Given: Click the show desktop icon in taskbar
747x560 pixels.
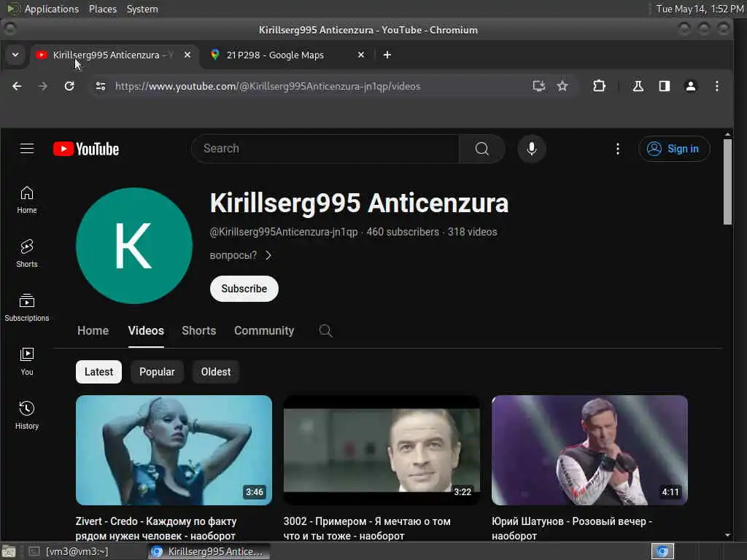Looking at the screenshot, I should tap(9, 551).
